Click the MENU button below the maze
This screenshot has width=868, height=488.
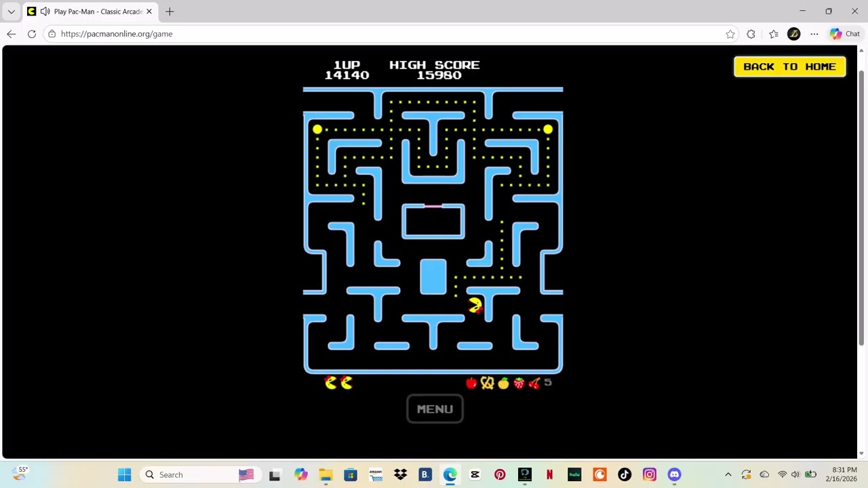pyautogui.click(x=435, y=409)
